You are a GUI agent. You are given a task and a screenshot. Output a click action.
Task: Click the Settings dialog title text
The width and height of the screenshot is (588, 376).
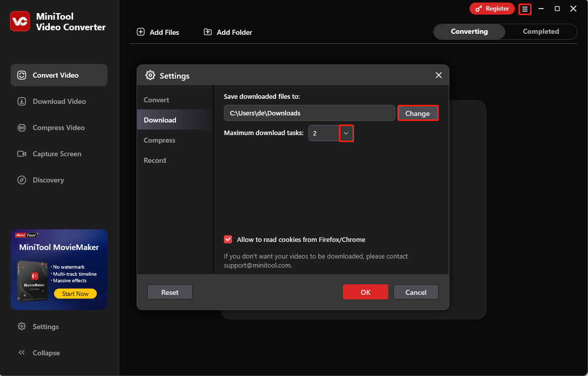[x=174, y=76]
